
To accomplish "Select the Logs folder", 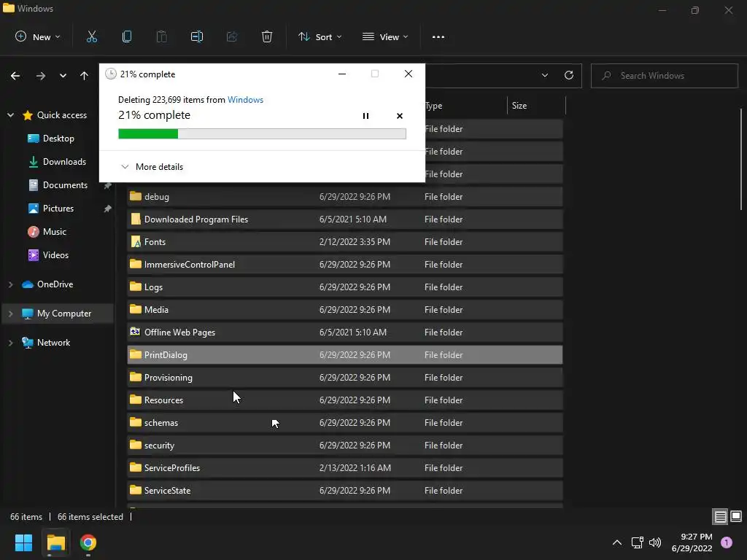I will pyautogui.click(x=345, y=287).
